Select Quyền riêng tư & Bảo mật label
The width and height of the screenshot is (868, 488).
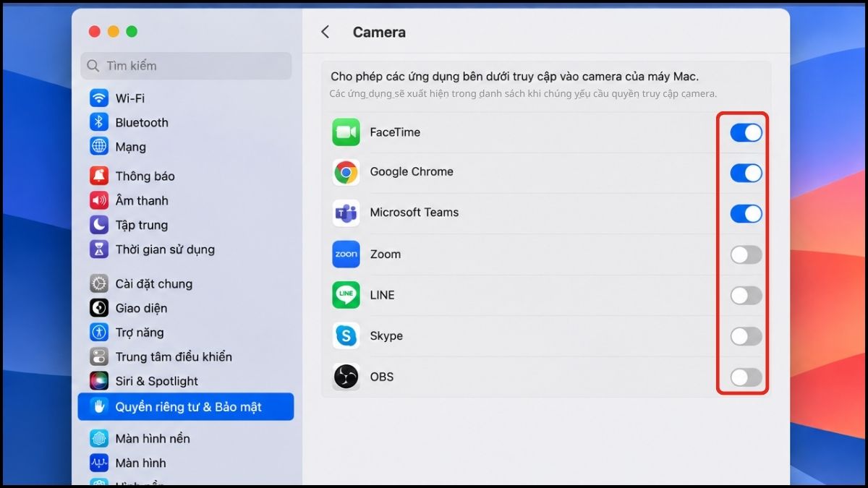point(188,407)
